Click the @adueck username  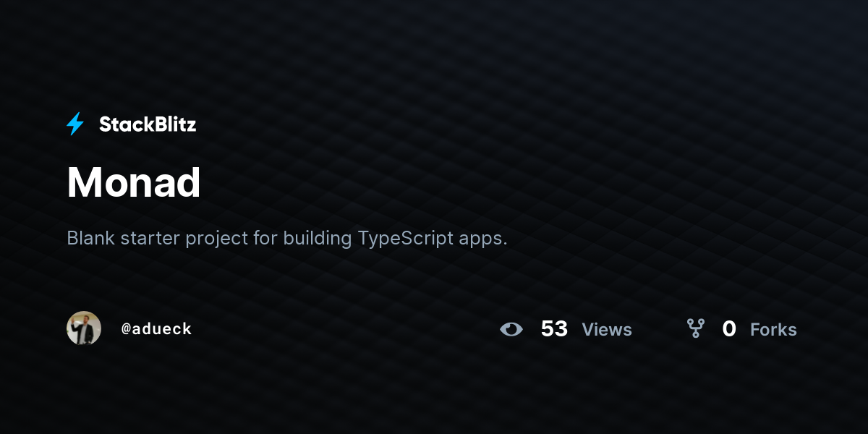click(156, 328)
